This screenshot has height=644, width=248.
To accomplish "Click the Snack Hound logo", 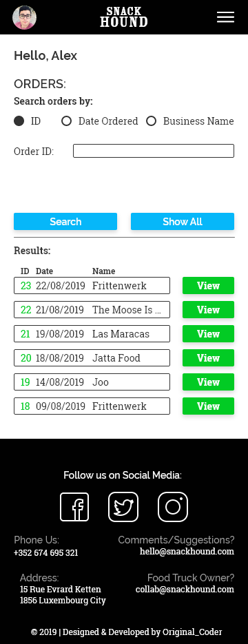I will click(x=124, y=17).
